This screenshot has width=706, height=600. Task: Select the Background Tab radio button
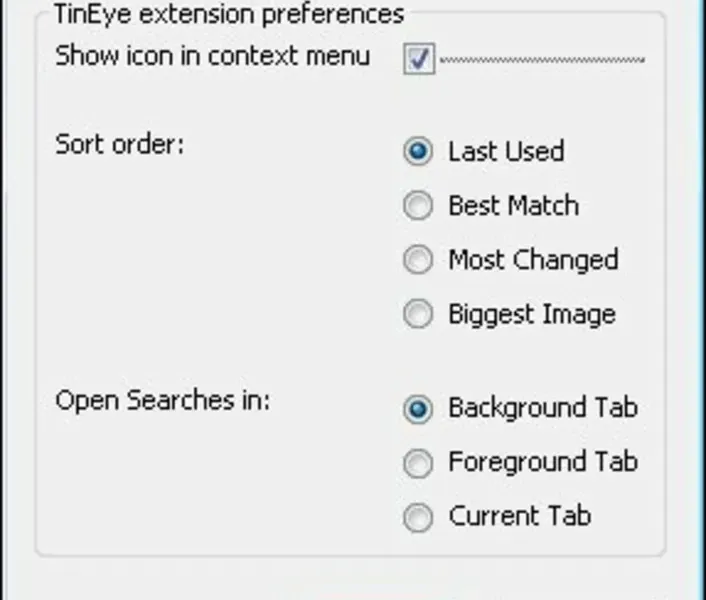pos(418,409)
